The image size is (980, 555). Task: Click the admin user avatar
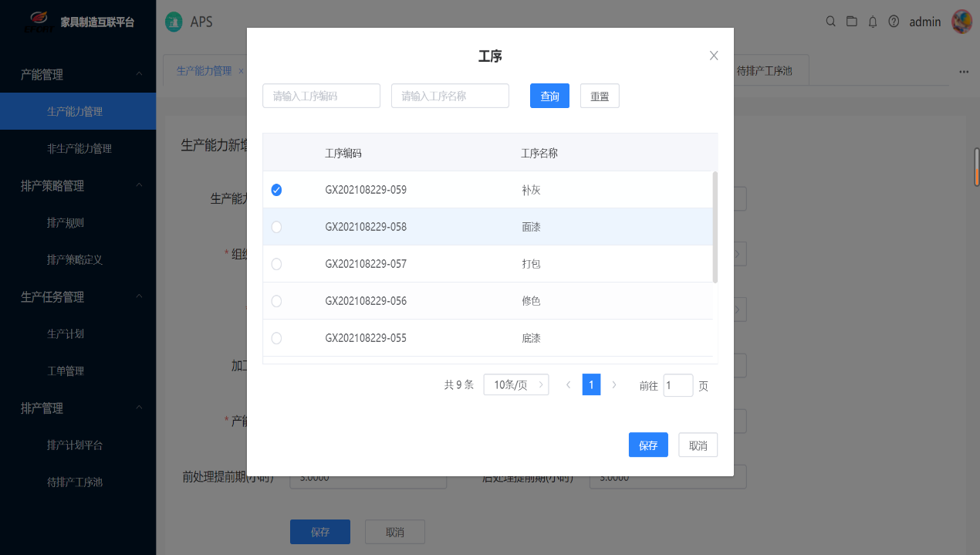click(x=961, y=22)
